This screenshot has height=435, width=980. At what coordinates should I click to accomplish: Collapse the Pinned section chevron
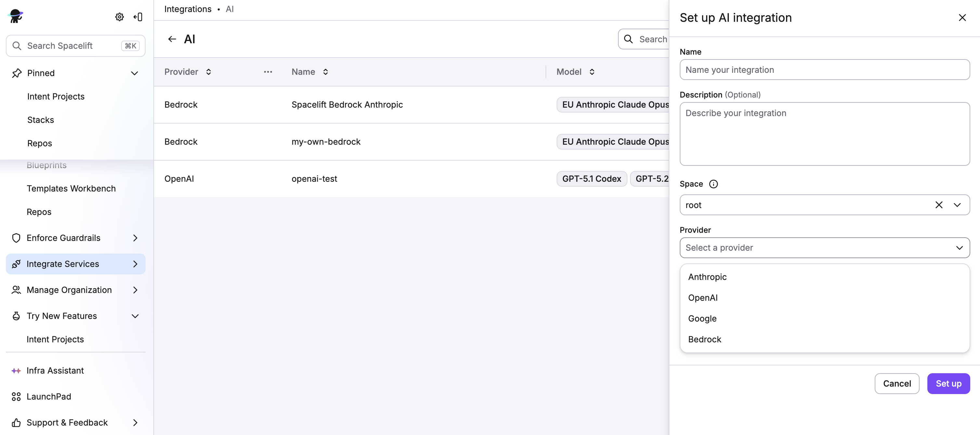tap(135, 73)
